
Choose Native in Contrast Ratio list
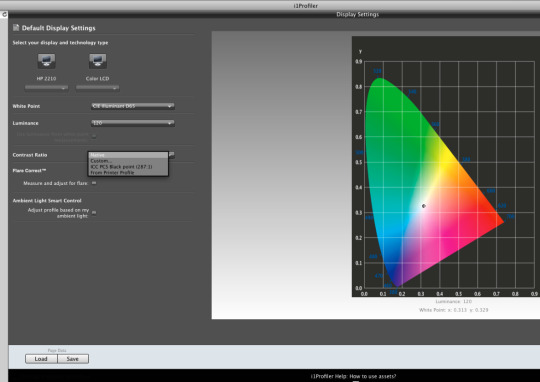click(x=128, y=155)
